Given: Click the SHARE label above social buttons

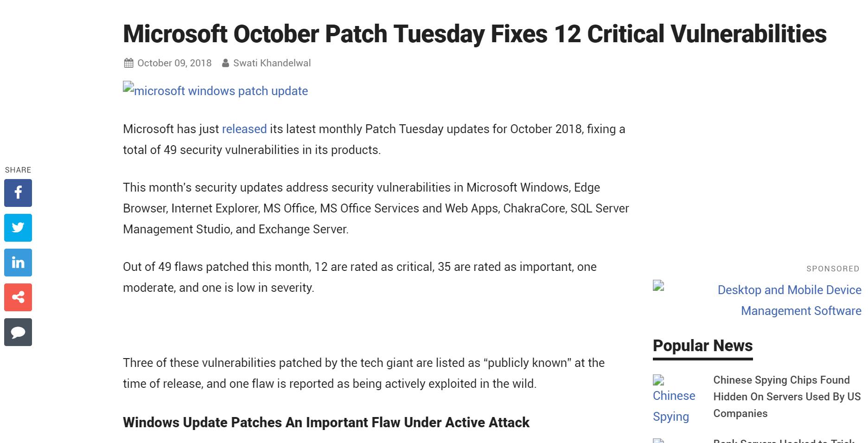Looking at the screenshot, I should pos(18,170).
